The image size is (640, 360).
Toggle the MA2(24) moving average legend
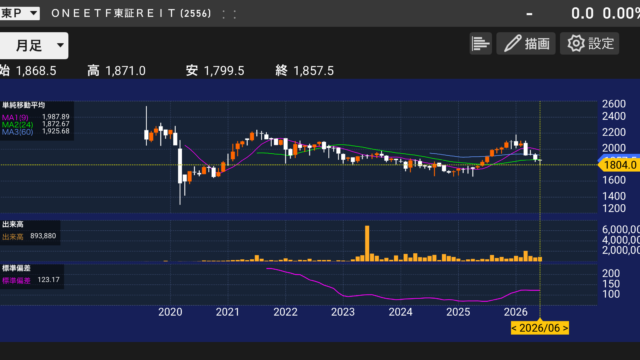pyautogui.click(x=18, y=124)
